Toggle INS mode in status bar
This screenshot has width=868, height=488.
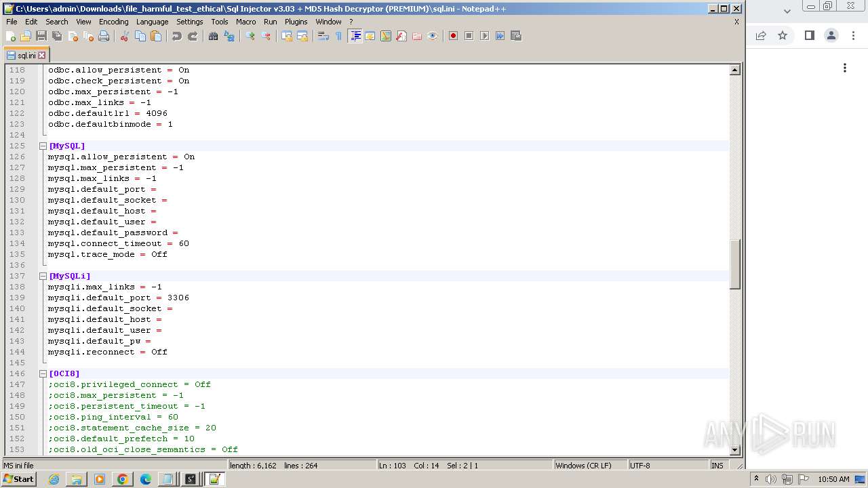tap(717, 466)
